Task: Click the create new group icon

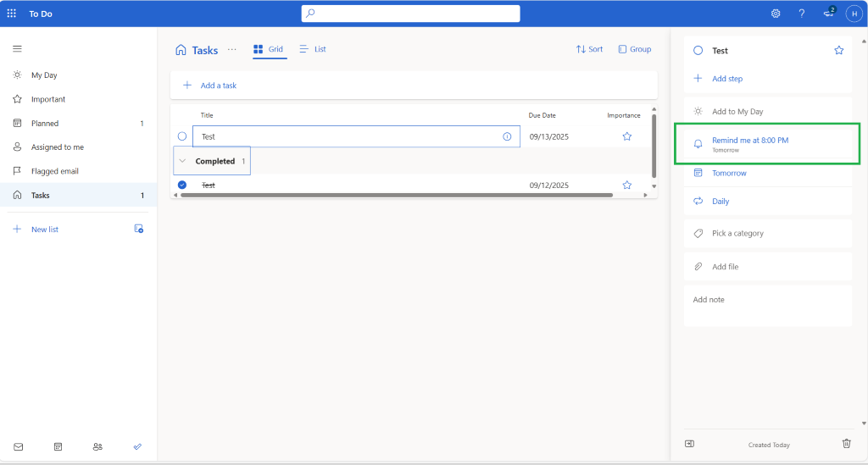Action: click(139, 229)
